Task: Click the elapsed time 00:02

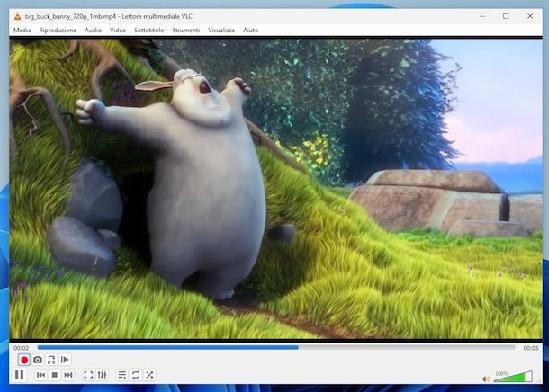Action: click(21, 348)
